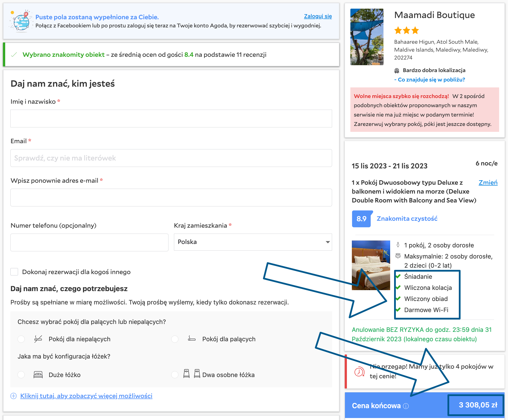
Task: Choose 'Duże łóżko' radio option
Action: 21,375
